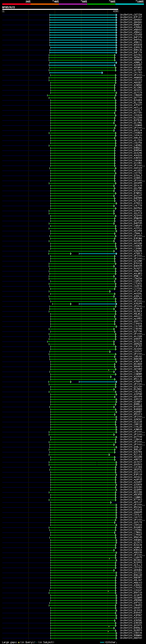Screen dimensions: 146x644
Task: Click the Large gaps legend text
Action: (x=28, y=642)
